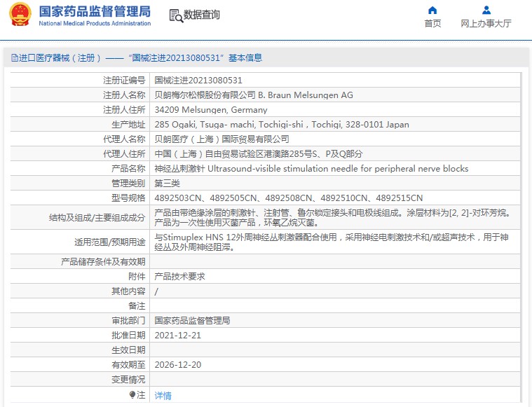532x407 pixels.
Task: Click expiry date 2026-12-20
Action: [178, 365]
